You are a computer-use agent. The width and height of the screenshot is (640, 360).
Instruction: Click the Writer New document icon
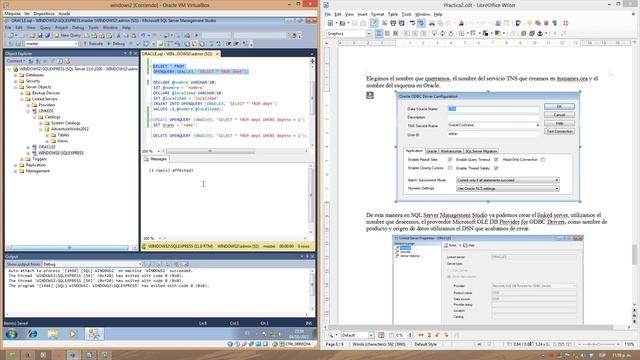click(331, 23)
